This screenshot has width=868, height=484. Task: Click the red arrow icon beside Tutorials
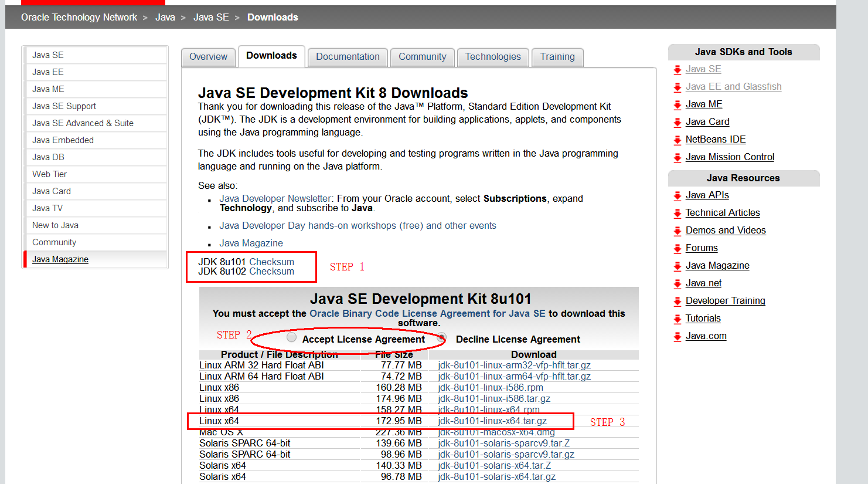(x=678, y=319)
